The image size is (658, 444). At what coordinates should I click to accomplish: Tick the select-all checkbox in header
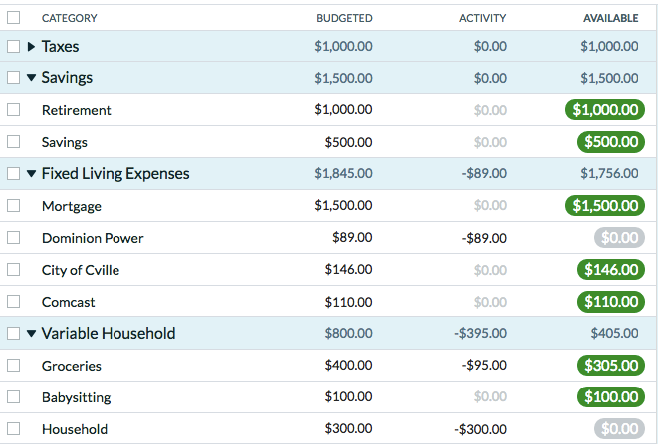coord(13,17)
